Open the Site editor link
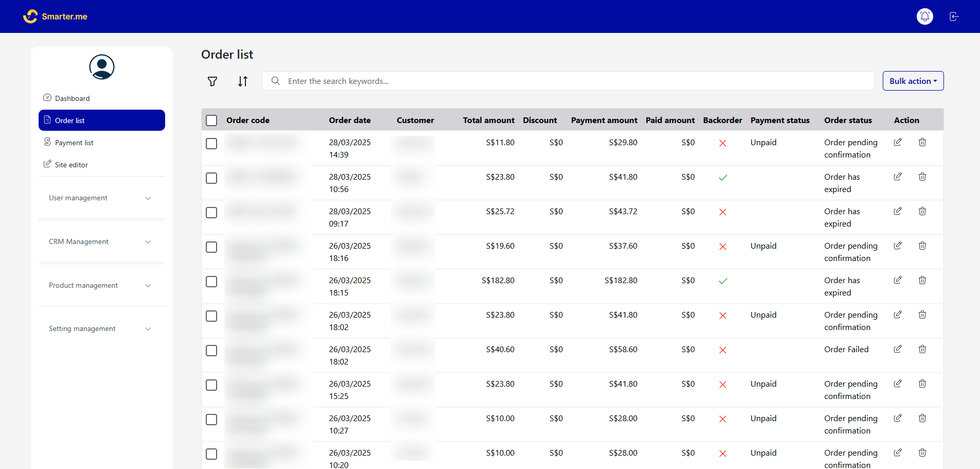Screen dimensions: 980x469 71,165
